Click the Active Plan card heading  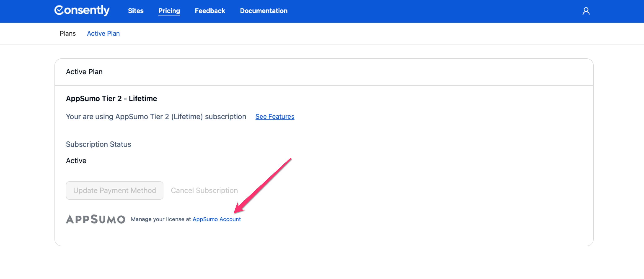tap(84, 72)
